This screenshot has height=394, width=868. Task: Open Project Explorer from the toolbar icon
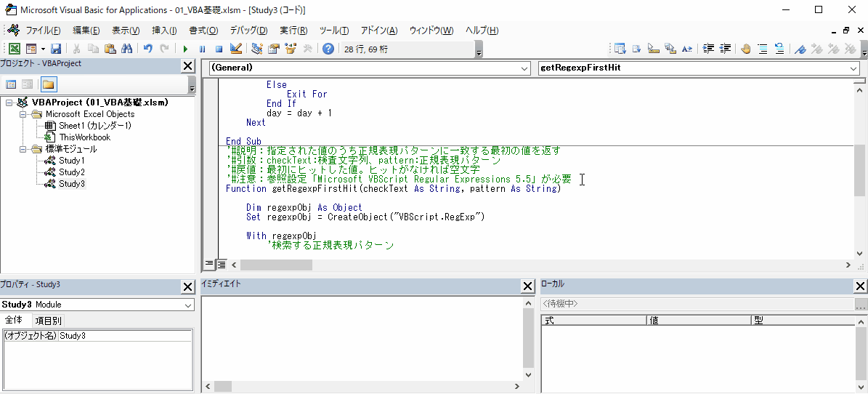click(x=256, y=49)
